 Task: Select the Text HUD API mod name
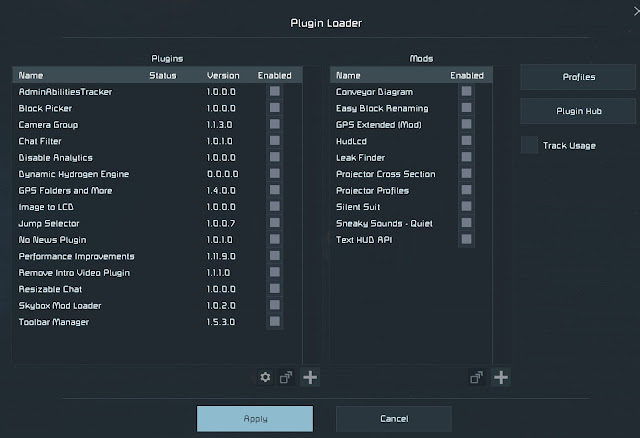[x=364, y=240]
